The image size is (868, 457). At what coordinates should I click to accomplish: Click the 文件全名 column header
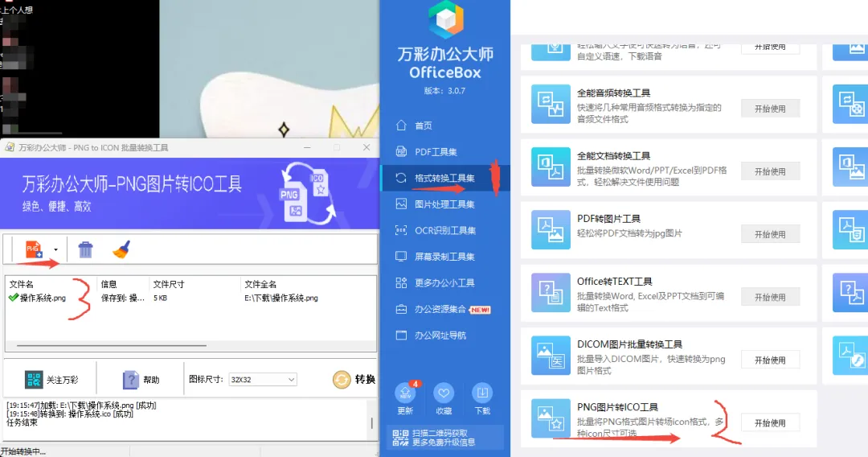point(260,284)
